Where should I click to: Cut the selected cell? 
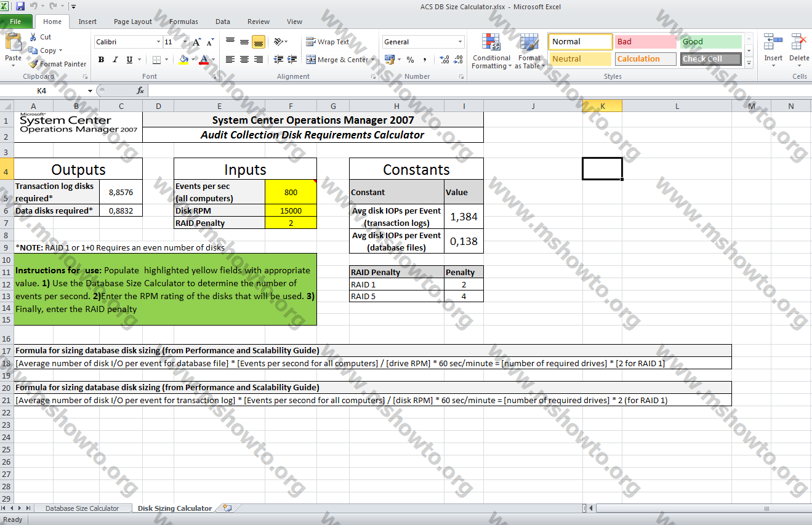point(40,37)
